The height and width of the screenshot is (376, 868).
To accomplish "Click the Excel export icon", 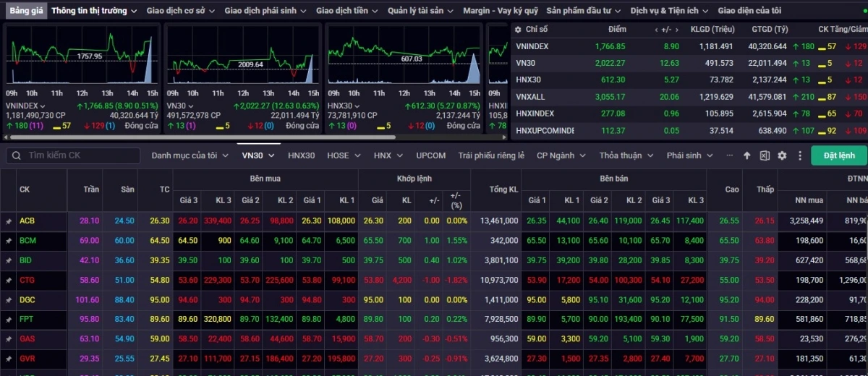I will [765, 155].
